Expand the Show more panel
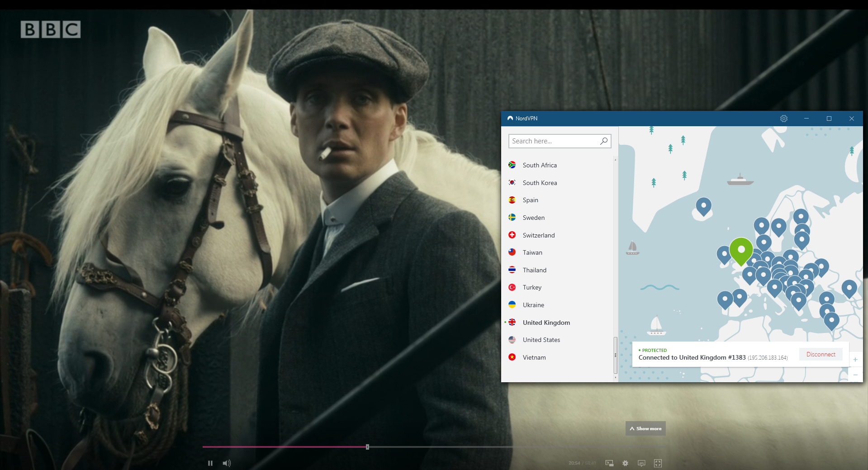 [645, 428]
